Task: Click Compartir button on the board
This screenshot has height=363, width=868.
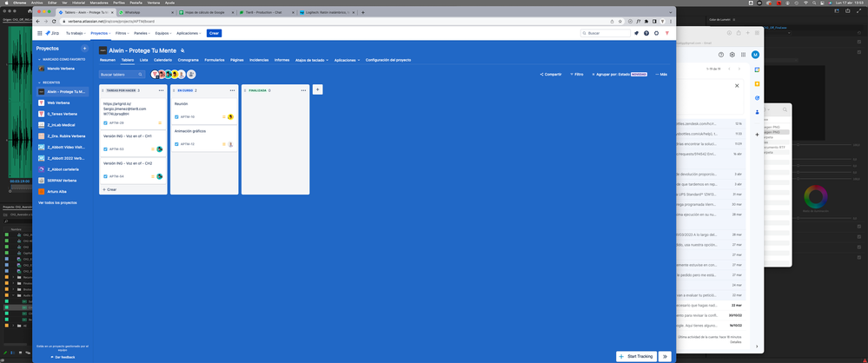Action: [x=551, y=74]
